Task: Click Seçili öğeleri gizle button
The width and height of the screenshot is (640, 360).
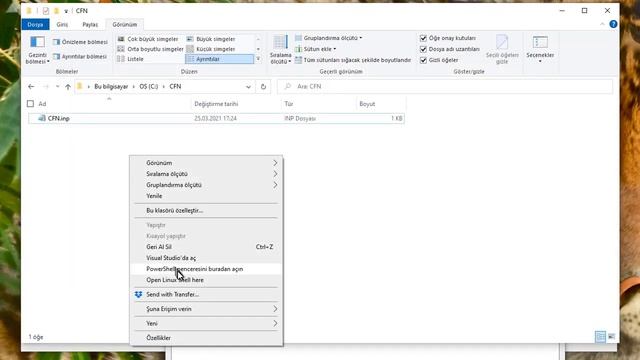Action: pyautogui.click(x=502, y=50)
